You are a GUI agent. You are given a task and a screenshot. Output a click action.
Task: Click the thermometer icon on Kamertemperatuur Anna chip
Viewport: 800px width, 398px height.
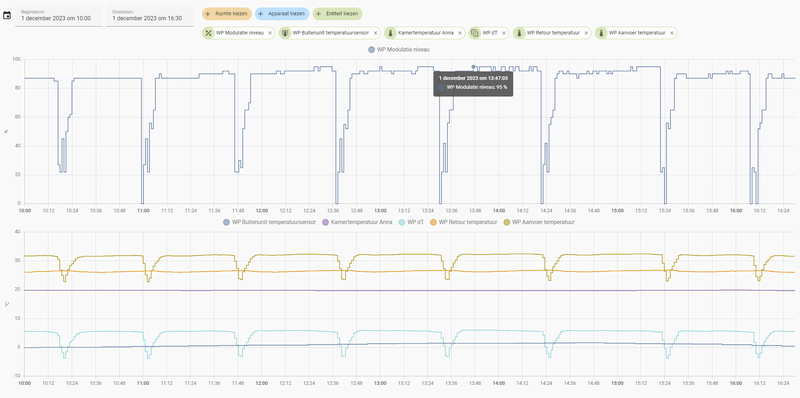[x=390, y=33]
